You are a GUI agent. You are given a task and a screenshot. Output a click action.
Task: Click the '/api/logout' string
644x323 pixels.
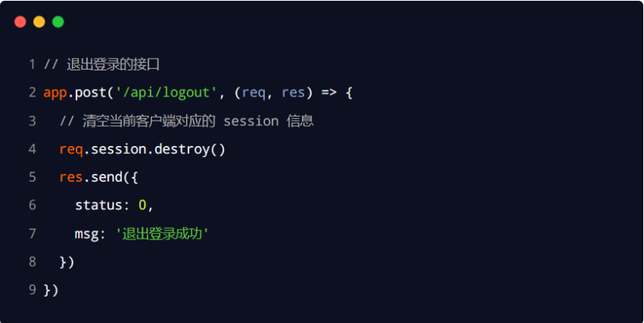click(x=166, y=93)
